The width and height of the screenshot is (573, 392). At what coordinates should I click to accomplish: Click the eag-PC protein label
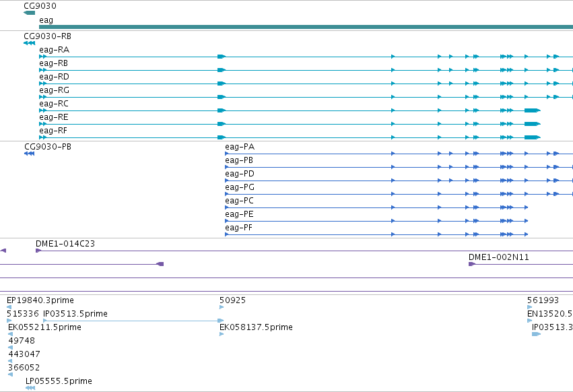(239, 201)
